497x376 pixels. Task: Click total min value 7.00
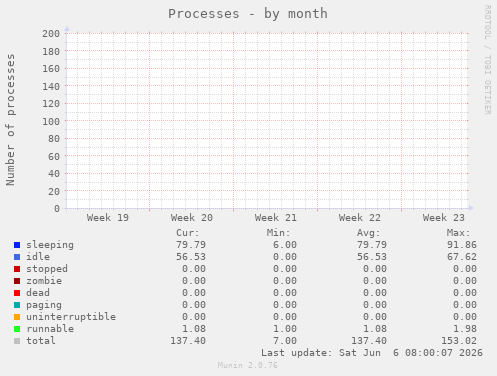pos(285,341)
